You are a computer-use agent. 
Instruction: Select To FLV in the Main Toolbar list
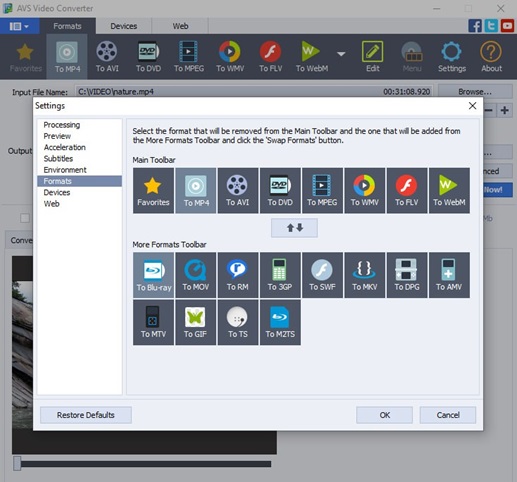tap(407, 190)
